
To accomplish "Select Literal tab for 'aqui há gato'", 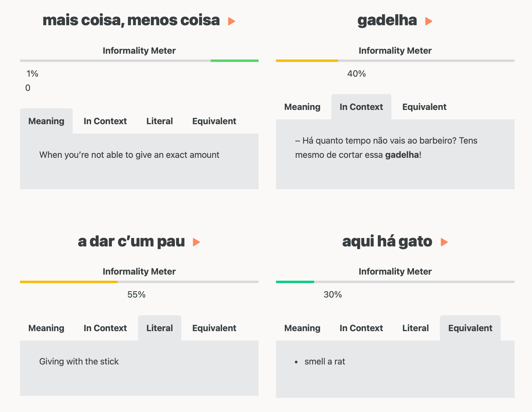I will click(x=415, y=328).
